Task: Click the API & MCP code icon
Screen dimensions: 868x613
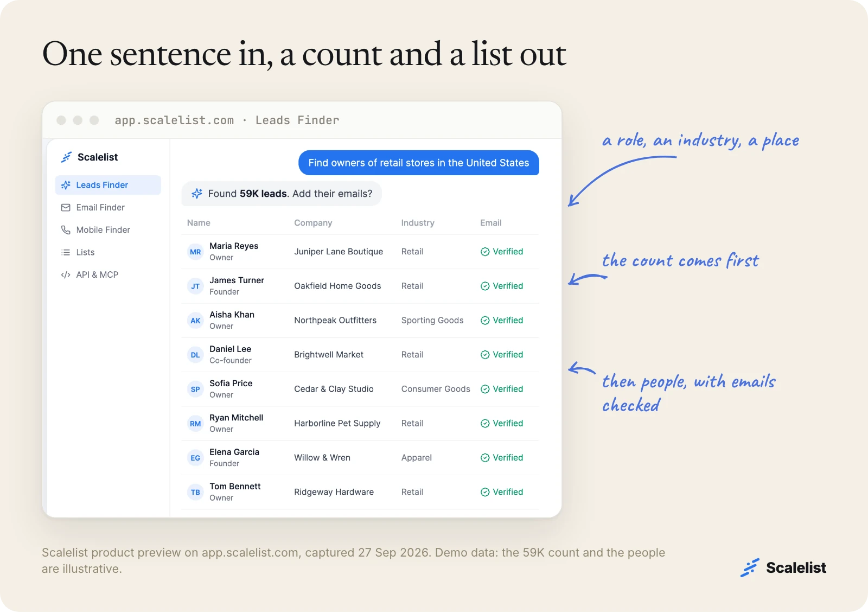Action: pyautogui.click(x=66, y=275)
